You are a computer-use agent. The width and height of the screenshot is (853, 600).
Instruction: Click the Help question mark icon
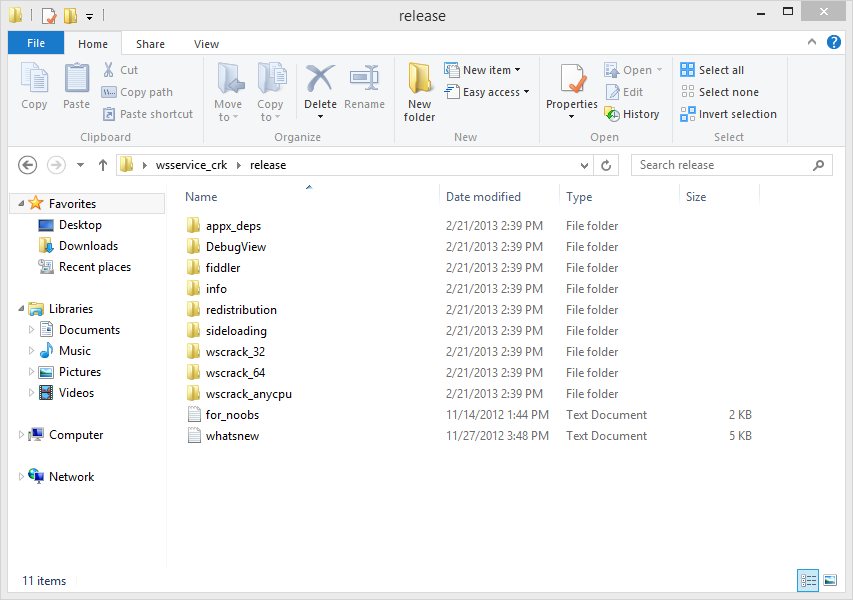point(834,43)
